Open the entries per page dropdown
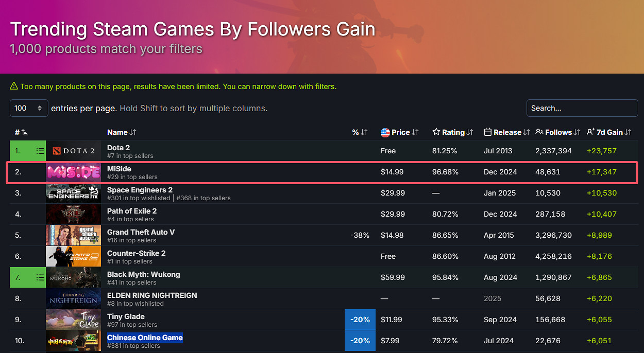 tap(28, 108)
